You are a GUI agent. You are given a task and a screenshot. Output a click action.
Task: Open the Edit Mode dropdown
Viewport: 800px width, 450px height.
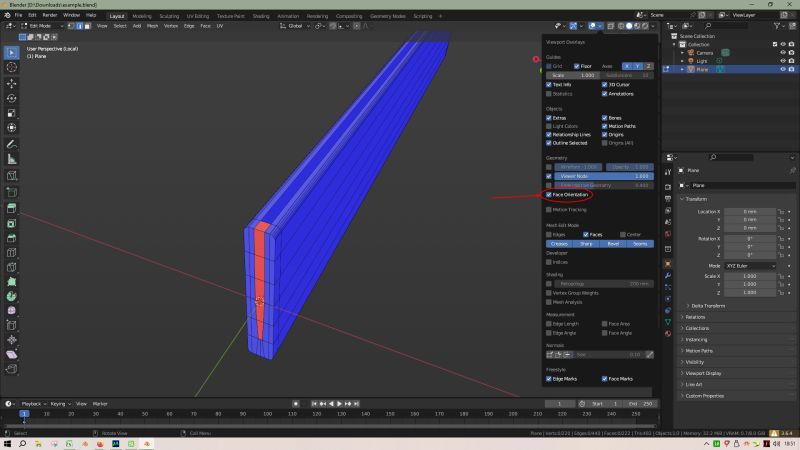42,26
